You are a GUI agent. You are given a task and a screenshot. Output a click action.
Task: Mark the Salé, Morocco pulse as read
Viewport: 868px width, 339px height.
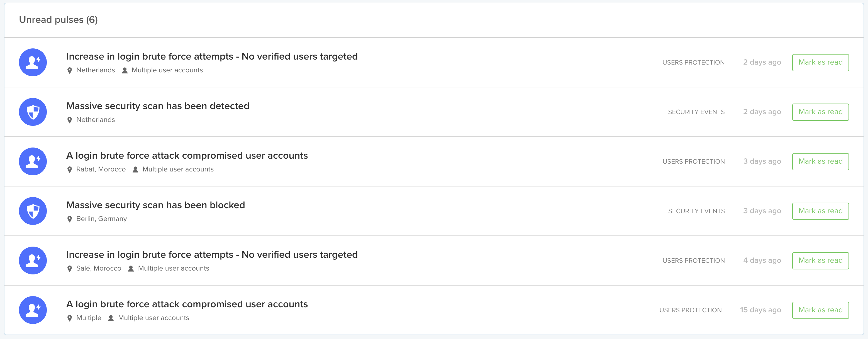(x=820, y=260)
